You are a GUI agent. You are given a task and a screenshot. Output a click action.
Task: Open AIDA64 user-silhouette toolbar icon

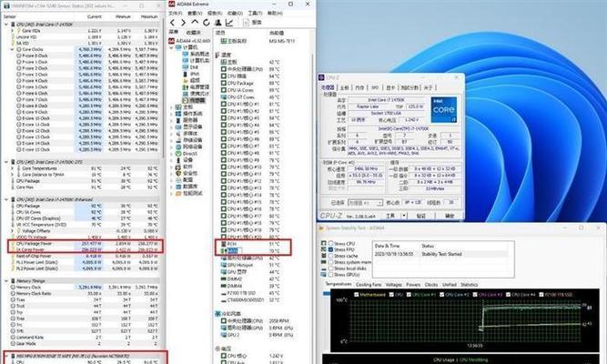pos(218,23)
